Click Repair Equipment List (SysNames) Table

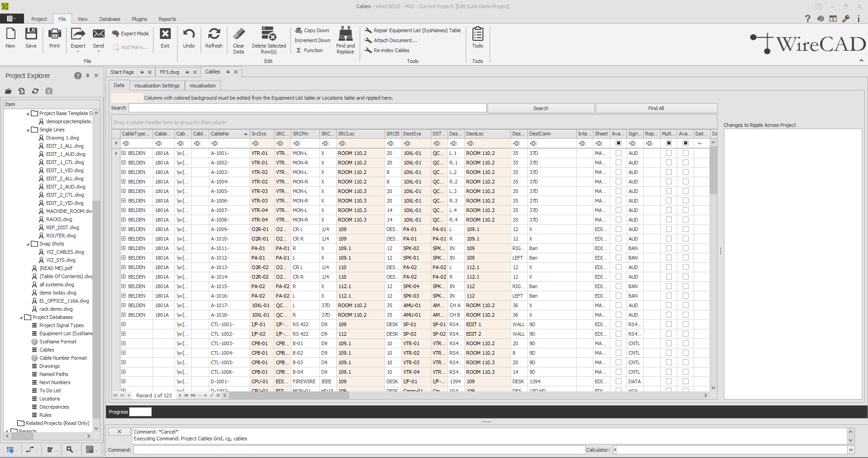(x=413, y=30)
